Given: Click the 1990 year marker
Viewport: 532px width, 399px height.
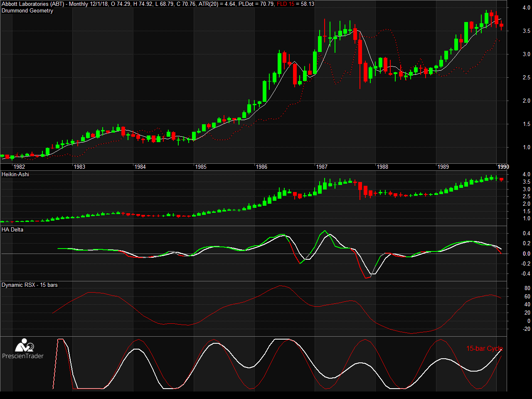Looking at the screenshot, I should pos(503,167).
